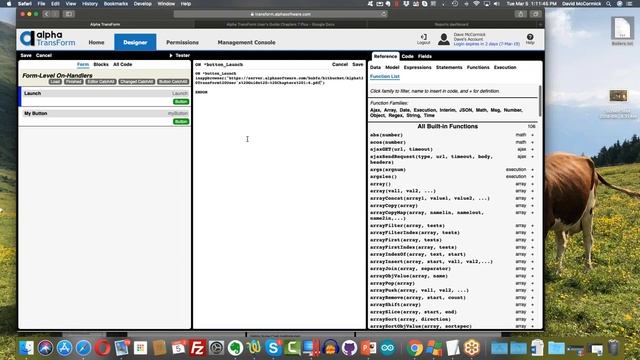Filter functions by Array family
Image resolution: width=640 pixels, height=360 pixels.
click(x=390, y=110)
